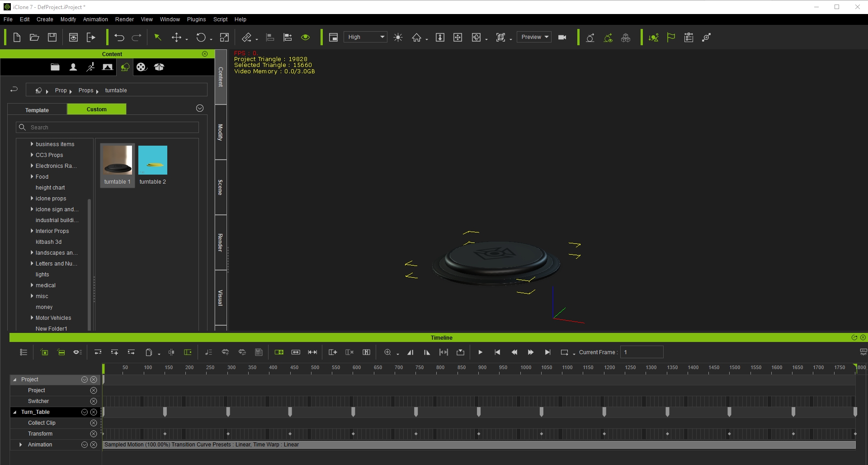Image resolution: width=868 pixels, height=465 pixels.
Task: Switch to the Template tab
Action: [x=37, y=110]
